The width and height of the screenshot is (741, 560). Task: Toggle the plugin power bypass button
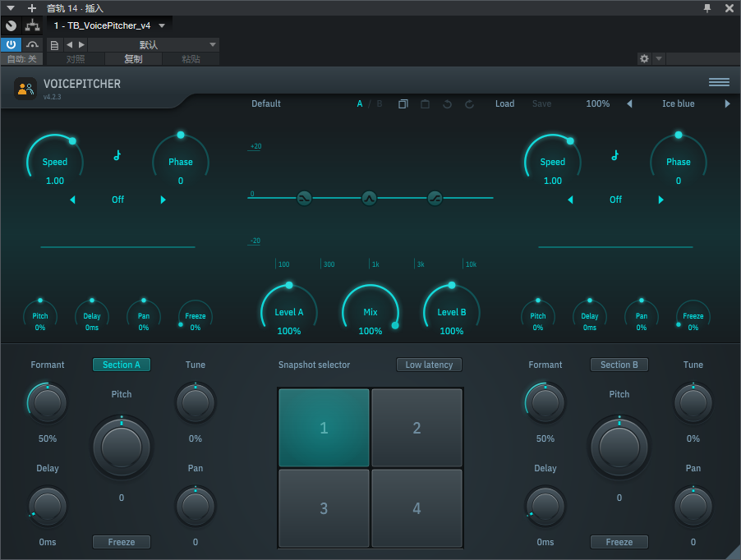point(11,45)
